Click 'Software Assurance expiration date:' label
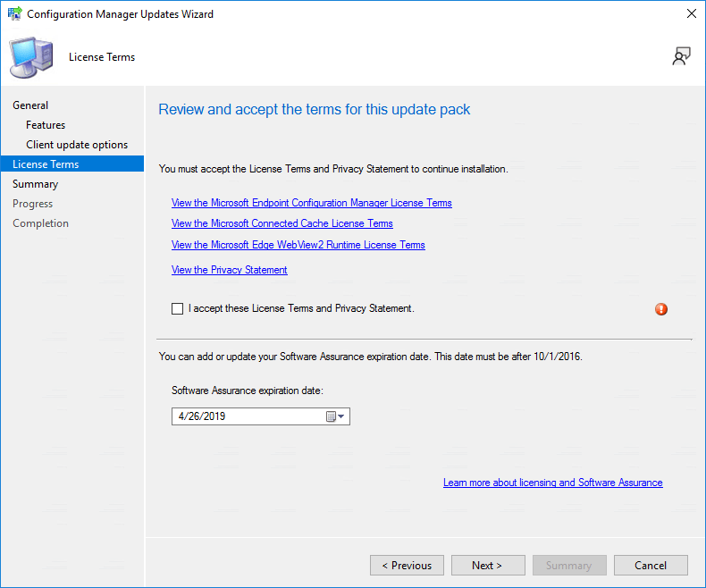 click(x=248, y=391)
